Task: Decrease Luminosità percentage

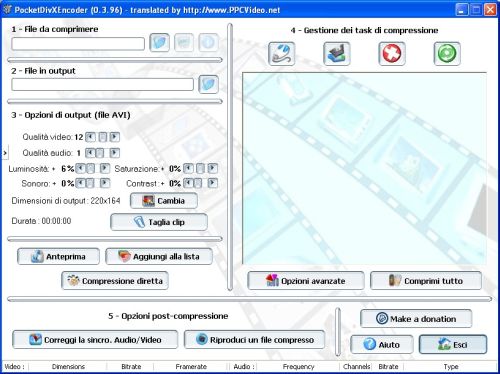Action: tap(80, 169)
